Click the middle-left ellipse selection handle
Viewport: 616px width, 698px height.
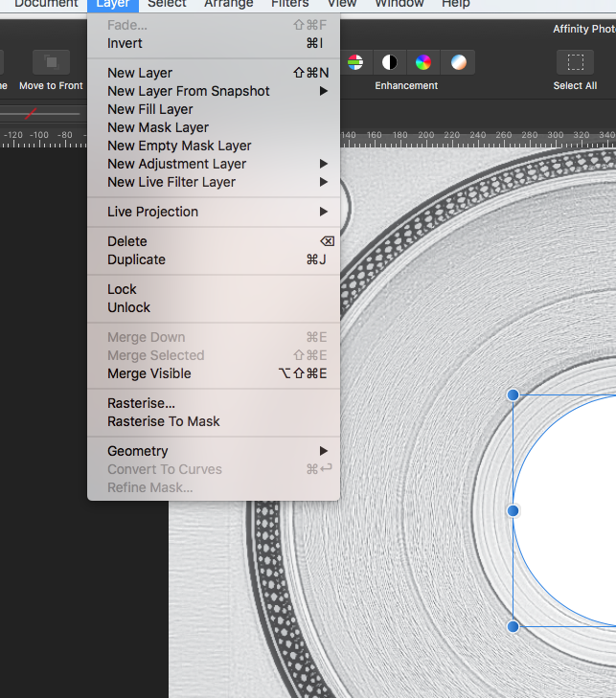pos(513,510)
